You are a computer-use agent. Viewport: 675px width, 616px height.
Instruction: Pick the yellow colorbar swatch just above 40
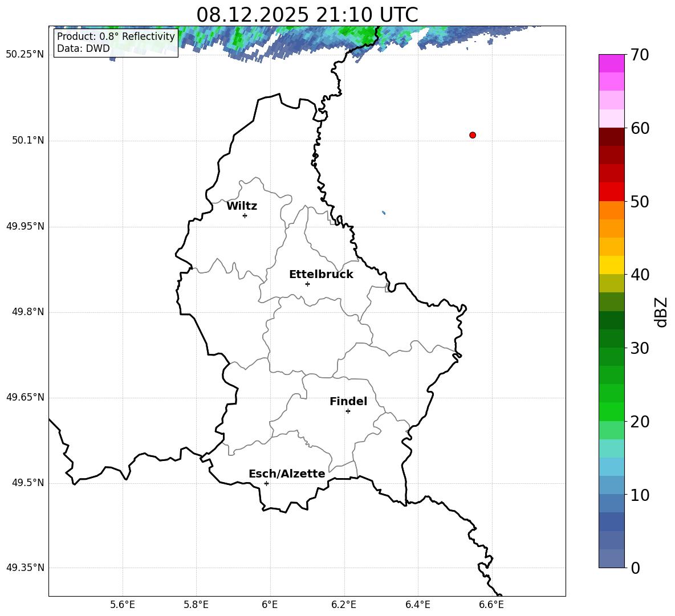click(612, 265)
